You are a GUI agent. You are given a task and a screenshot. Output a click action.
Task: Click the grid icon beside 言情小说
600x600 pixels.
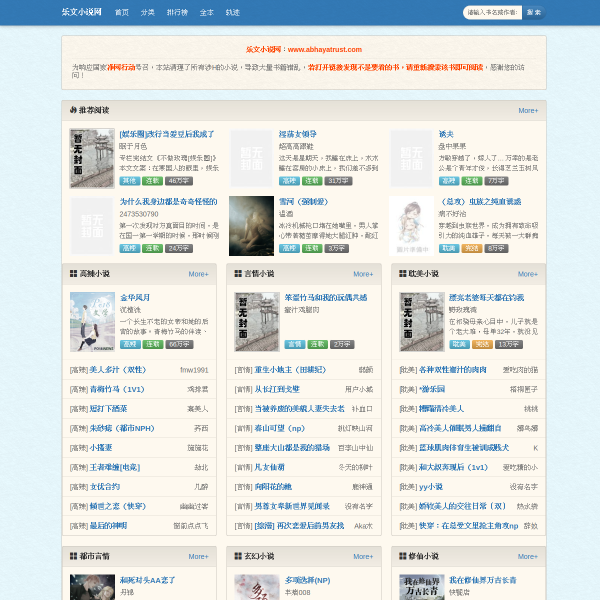click(238, 274)
